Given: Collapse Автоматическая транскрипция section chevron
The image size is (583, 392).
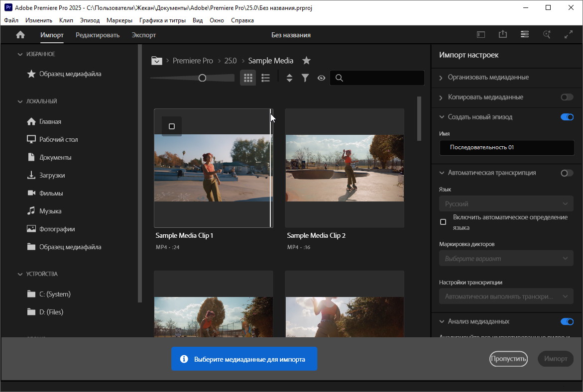Looking at the screenshot, I should pos(442,173).
